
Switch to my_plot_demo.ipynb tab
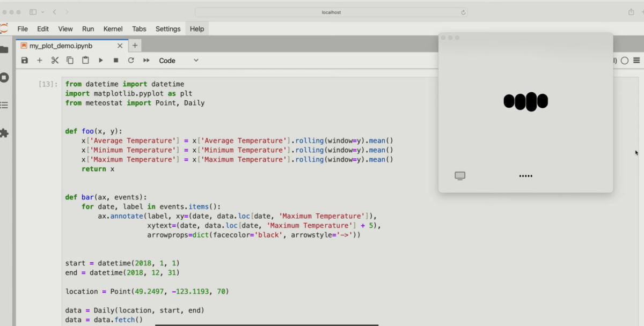coord(61,46)
